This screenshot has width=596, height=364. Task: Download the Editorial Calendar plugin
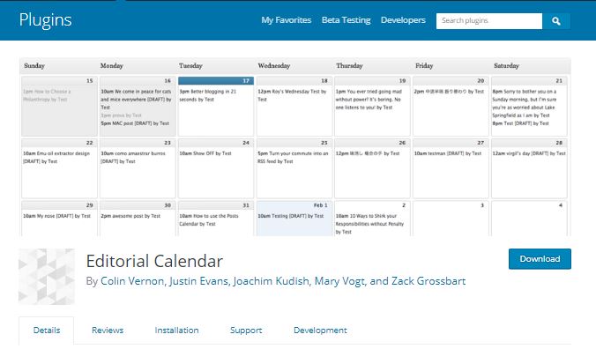tap(540, 259)
